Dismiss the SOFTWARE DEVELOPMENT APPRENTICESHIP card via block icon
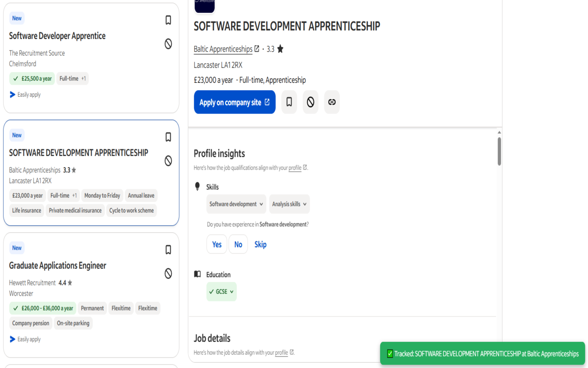Screen dimensions: 588x368 tap(168, 161)
